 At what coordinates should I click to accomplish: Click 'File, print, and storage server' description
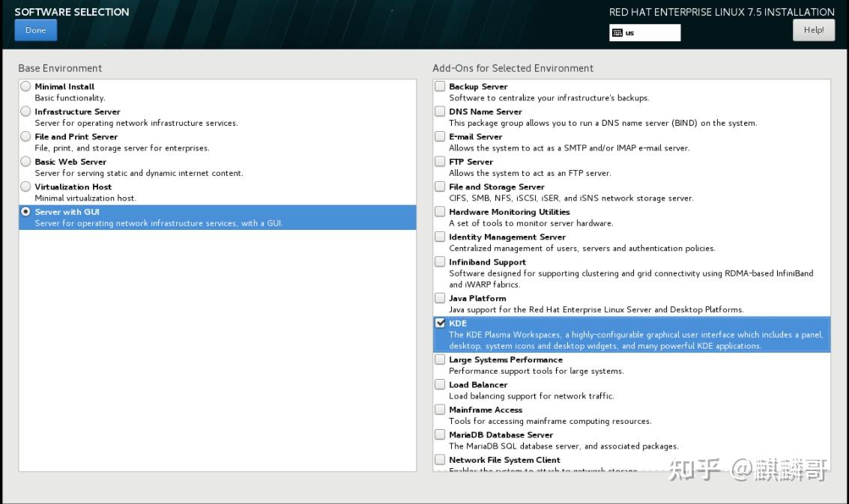click(122, 148)
